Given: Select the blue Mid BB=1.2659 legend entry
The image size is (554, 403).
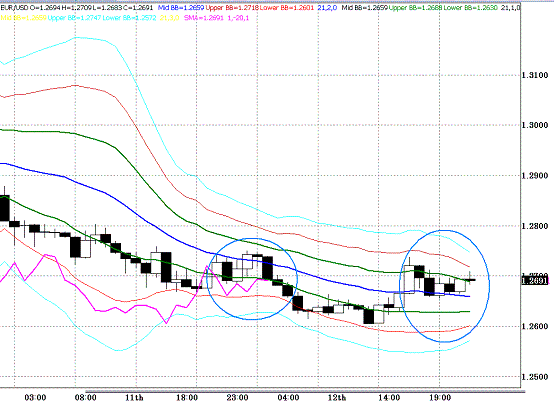Looking at the screenshot, I should pos(181,7).
